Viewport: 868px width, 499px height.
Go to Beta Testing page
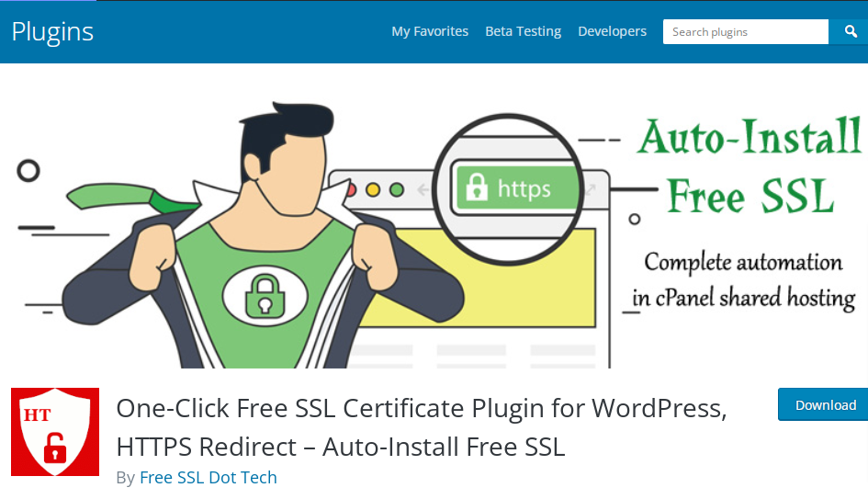(524, 31)
